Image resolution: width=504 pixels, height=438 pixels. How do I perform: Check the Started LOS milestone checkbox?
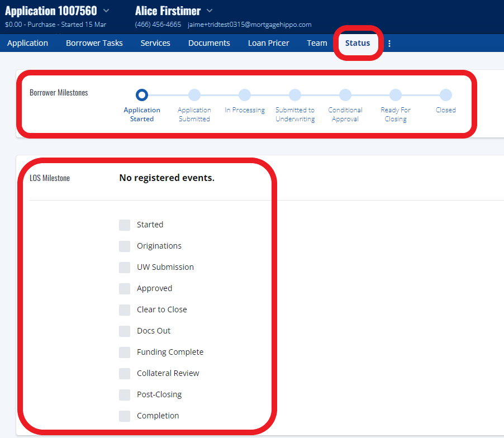[125, 225]
